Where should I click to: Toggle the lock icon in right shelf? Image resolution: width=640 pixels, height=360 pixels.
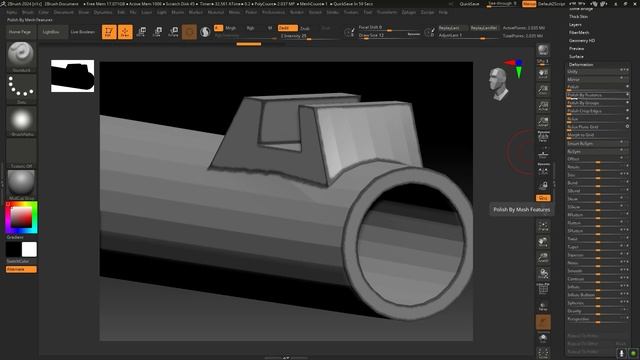pos(543,186)
